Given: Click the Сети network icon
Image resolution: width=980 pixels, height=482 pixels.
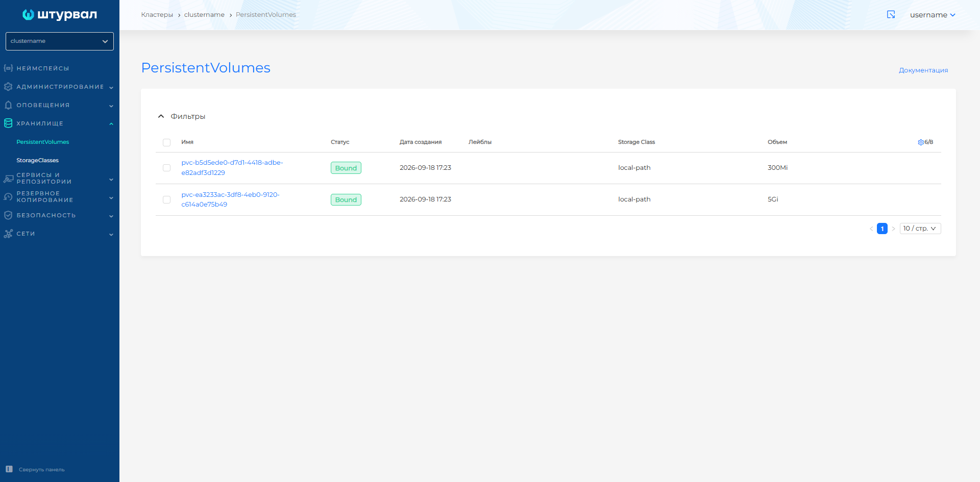Looking at the screenshot, I should point(8,234).
